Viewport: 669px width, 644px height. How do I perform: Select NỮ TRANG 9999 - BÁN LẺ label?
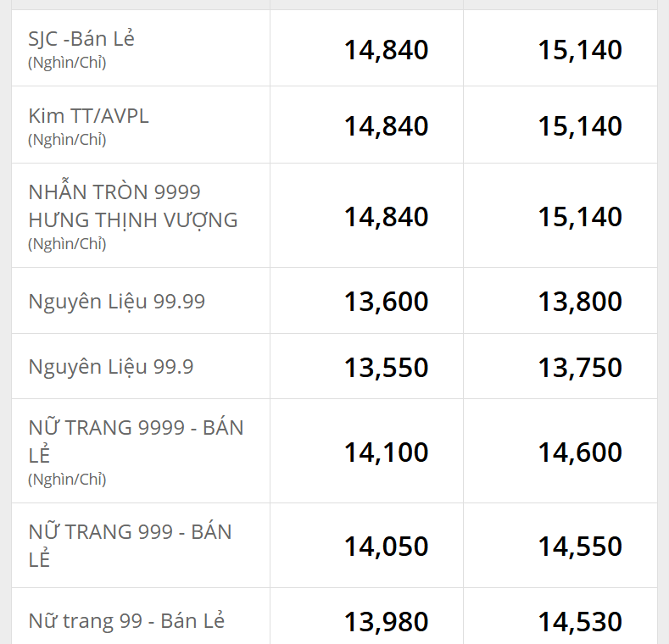136,441
